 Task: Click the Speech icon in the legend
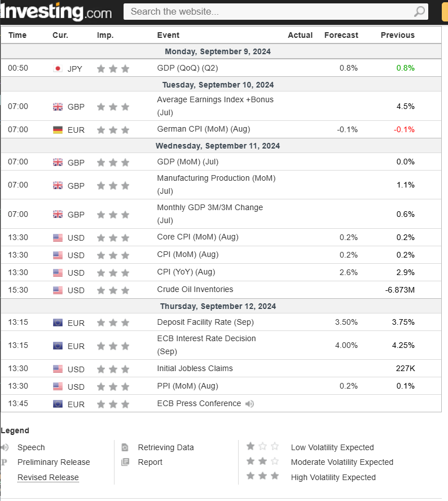(x=5, y=447)
